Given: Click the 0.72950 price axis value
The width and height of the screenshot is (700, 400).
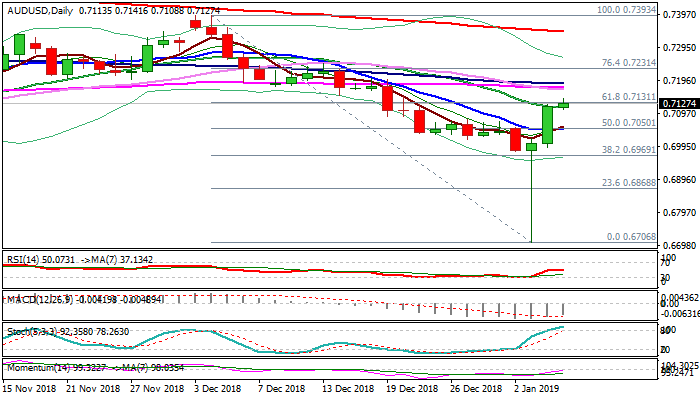Looking at the screenshot, I should 680,47.
